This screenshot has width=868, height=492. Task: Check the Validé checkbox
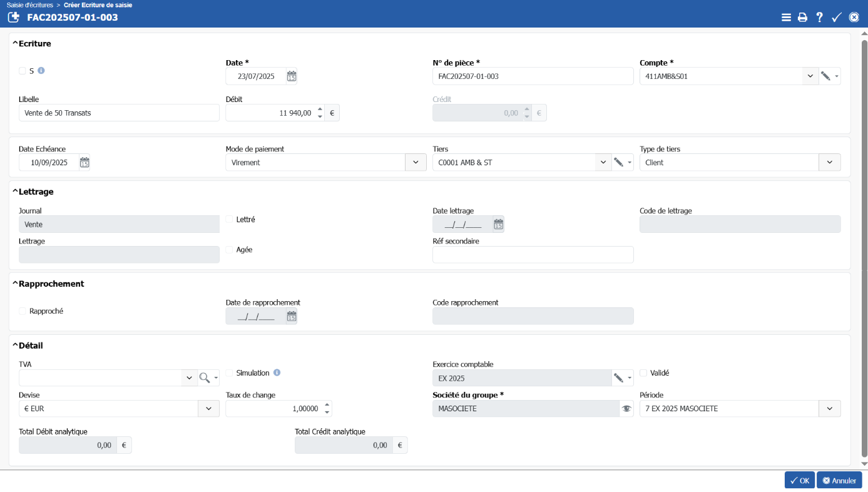pyautogui.click(x=643, y=373)
